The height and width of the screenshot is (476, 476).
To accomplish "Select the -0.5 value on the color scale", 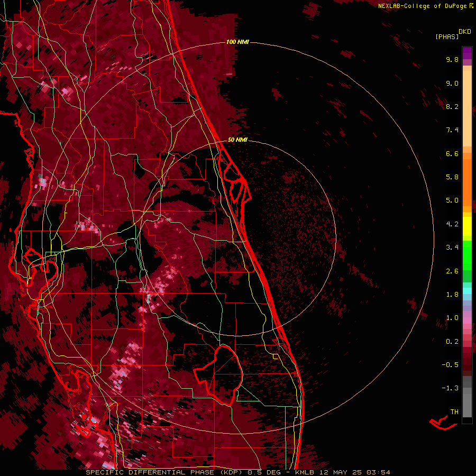I will click(450, 365).
